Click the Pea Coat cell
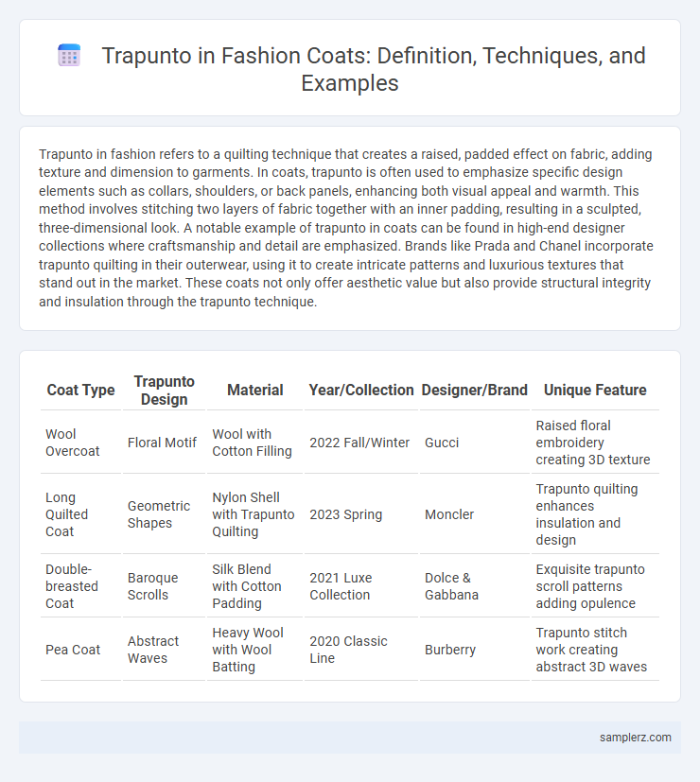This screenshot has width=700, height=782. [x=80, y=650]
